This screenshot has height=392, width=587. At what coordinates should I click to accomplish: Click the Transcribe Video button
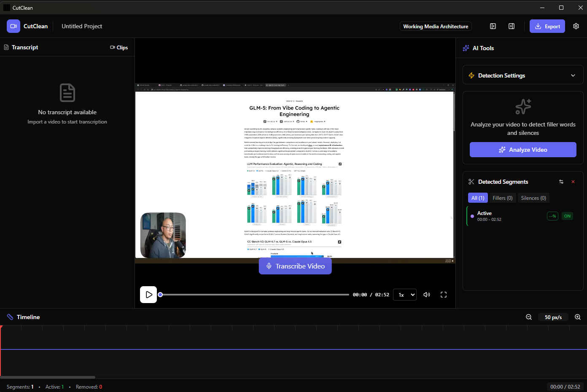tap(295, 266)
